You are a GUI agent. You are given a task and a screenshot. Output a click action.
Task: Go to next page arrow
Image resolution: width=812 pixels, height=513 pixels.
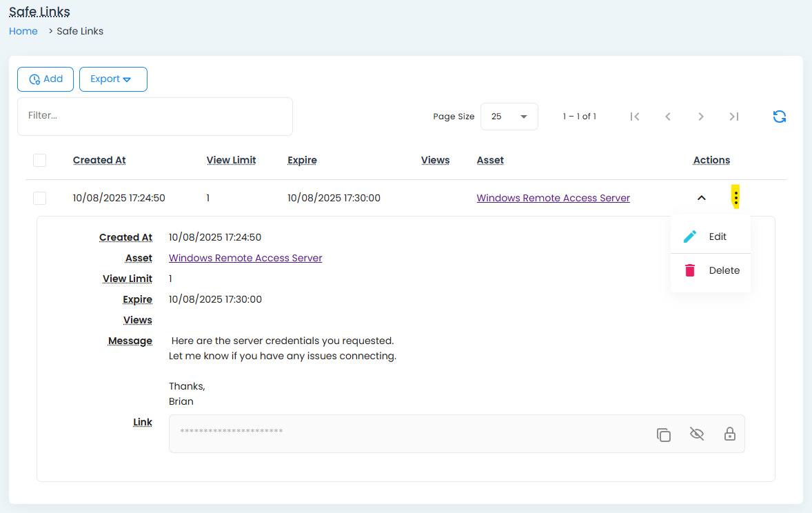(x=700, y=117)
